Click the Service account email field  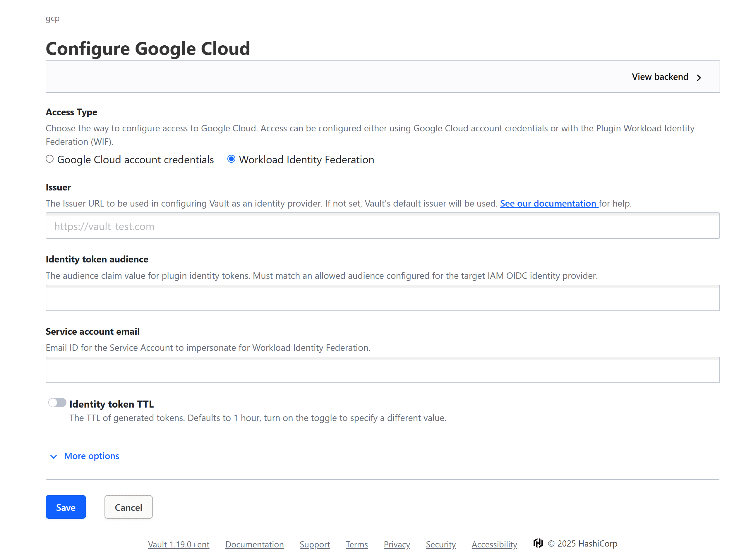[383, 370]
